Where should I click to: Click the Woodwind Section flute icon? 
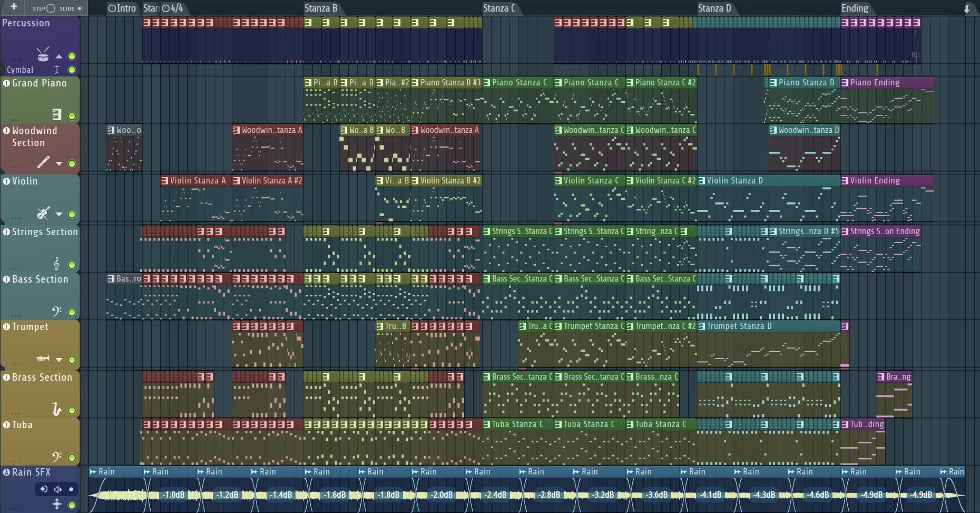pyautogui.click(x=43, y=162)
